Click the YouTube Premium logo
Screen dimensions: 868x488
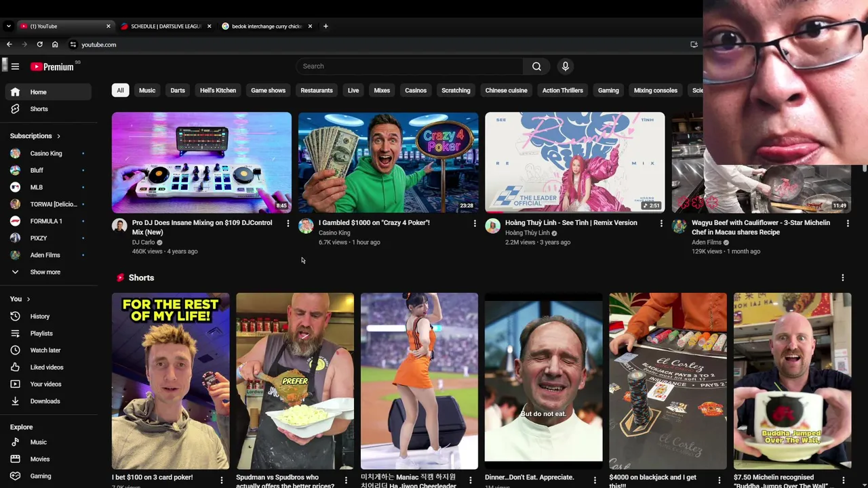(52, 66)
